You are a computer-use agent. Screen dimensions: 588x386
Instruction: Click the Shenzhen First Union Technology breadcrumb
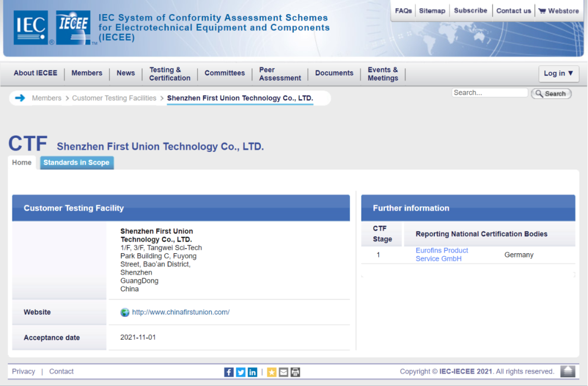[240, 98]
